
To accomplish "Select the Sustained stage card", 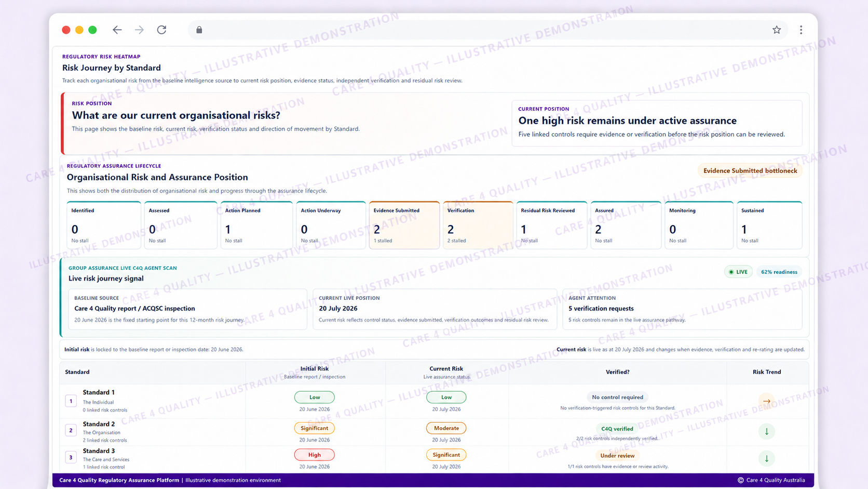I will 769,225.
